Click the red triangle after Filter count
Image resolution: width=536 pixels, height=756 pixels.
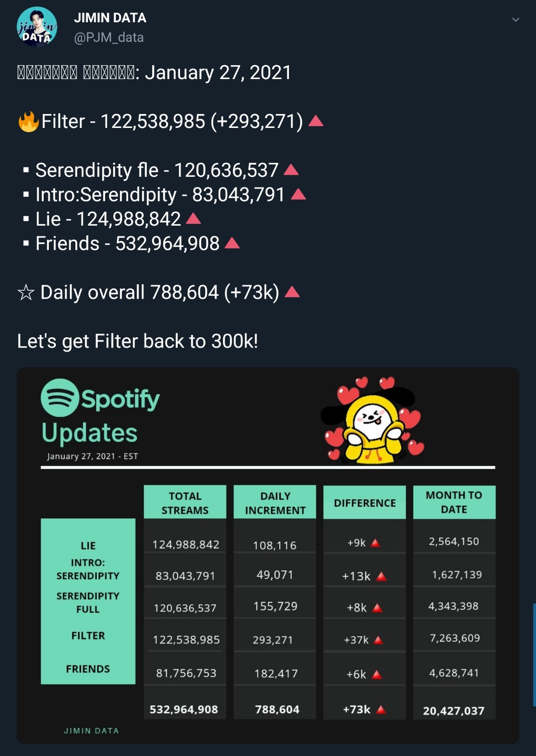316,121
